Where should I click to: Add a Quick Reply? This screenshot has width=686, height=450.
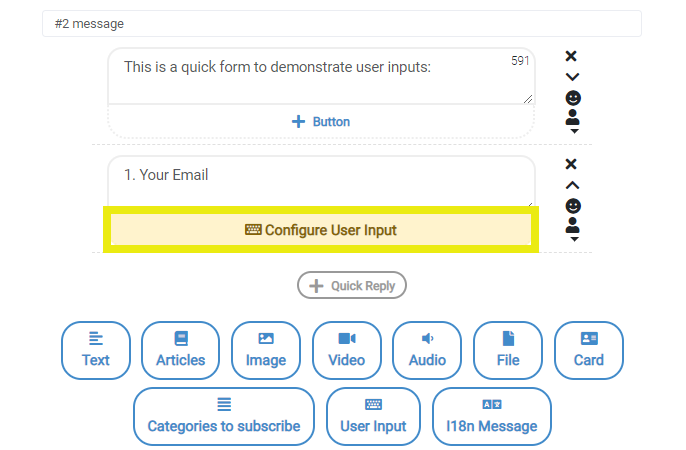[352, 286]
